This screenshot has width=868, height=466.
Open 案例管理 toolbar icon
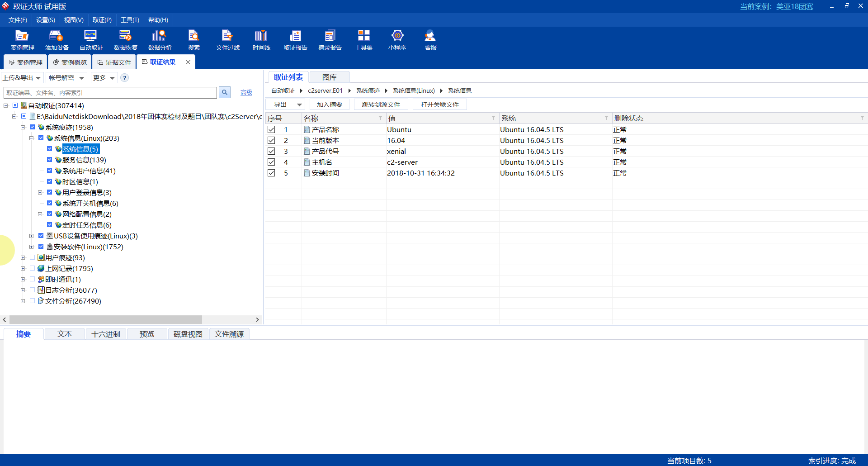[x=22, y=40]
